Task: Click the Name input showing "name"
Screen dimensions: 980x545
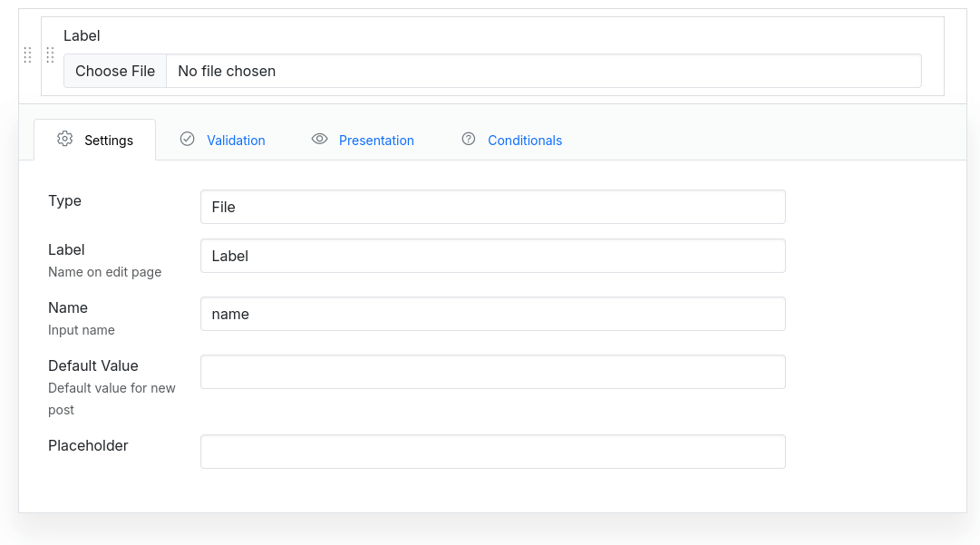Action: pos(492,314)
